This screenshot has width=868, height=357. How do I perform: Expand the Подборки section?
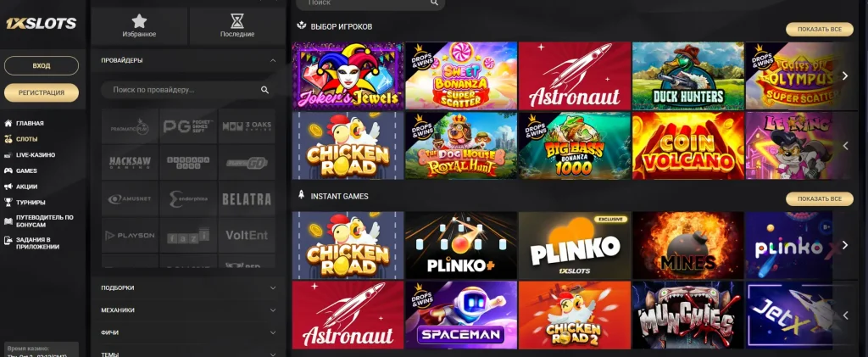point(188,287)
